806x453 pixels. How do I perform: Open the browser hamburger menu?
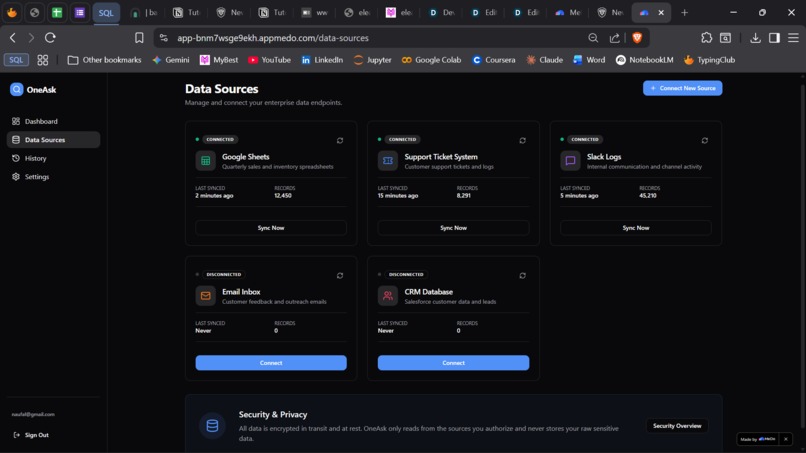793,38
